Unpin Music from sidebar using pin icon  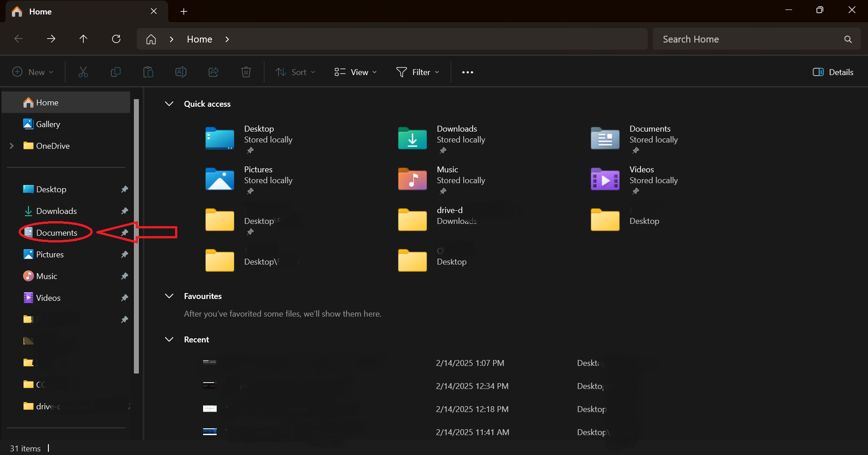tap(124, 276)
